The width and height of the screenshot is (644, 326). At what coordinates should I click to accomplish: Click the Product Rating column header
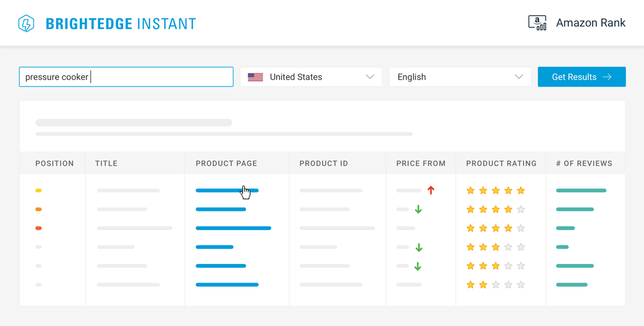[501, 163]
